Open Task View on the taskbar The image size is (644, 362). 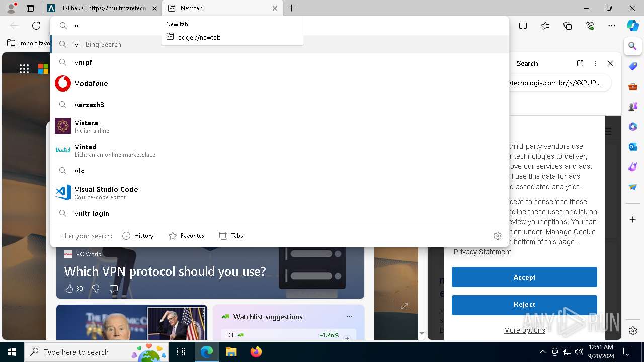(181, 352)
